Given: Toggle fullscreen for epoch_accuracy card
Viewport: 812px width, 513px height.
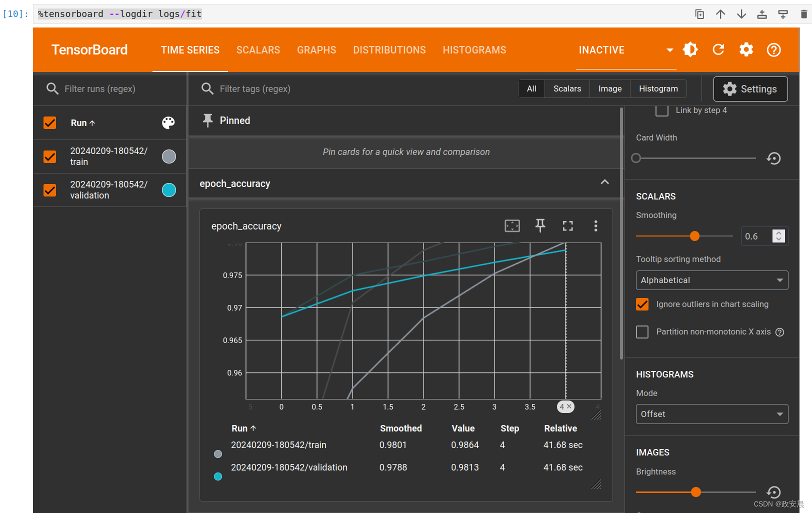Looking at the screenshot, I should pos(568,226).
